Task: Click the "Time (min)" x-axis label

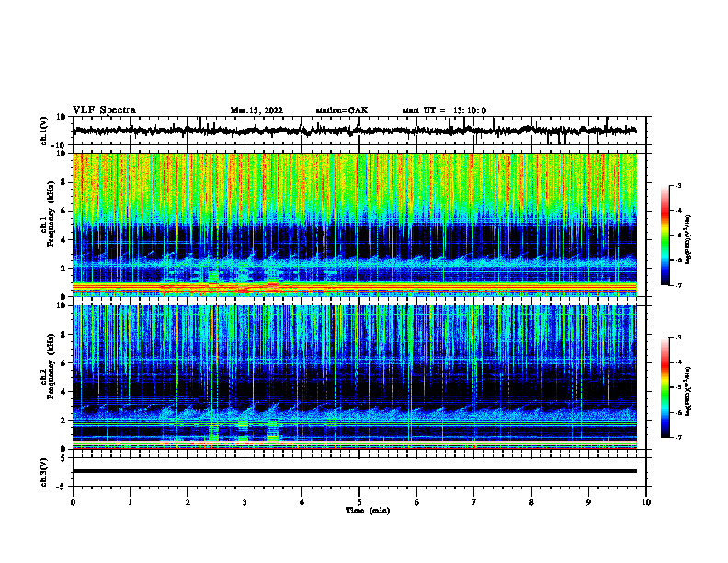Action: point(368,511)
